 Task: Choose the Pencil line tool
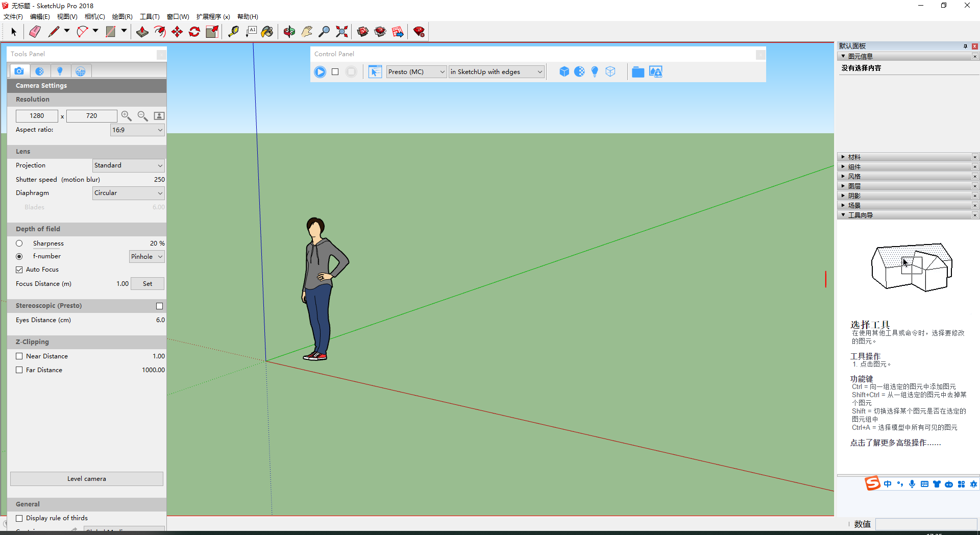[x=53, y=32]
